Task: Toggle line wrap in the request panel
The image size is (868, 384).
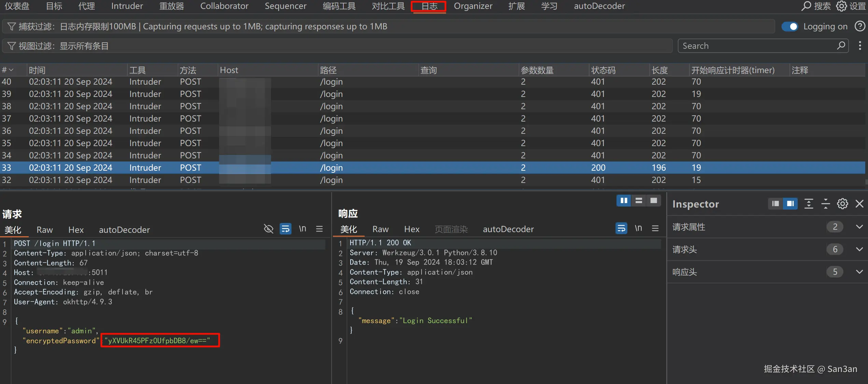Action: 285,229
